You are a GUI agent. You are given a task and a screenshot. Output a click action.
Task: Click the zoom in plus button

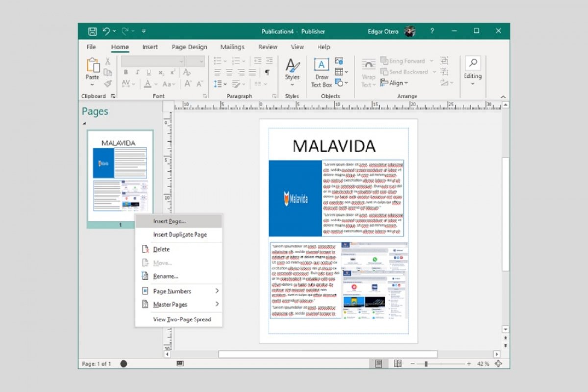point(469,364)
